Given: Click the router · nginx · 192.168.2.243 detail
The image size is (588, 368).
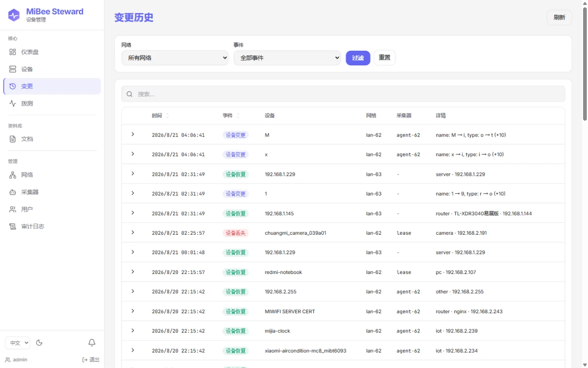Looking at the screenshot, I should 469,312.
